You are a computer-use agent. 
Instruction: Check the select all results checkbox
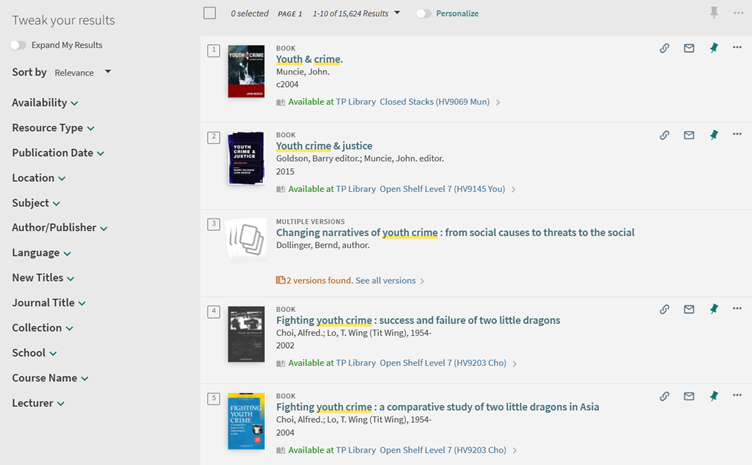click(209, 13)
